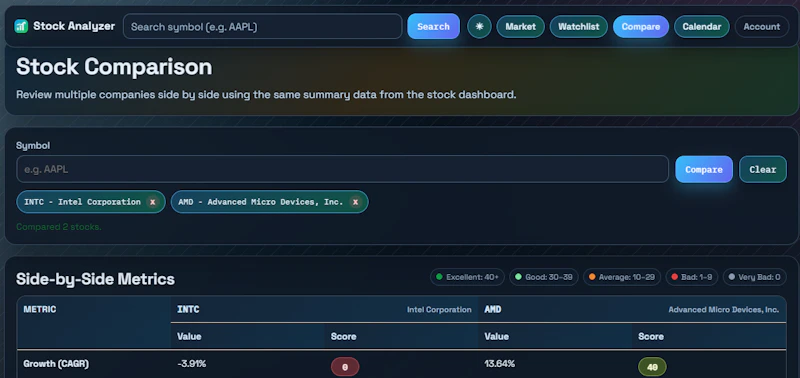This screenshot has width=800, height=378.
Task: Click the Bad: 1-9 legend badge
Action: click(691, 277)
